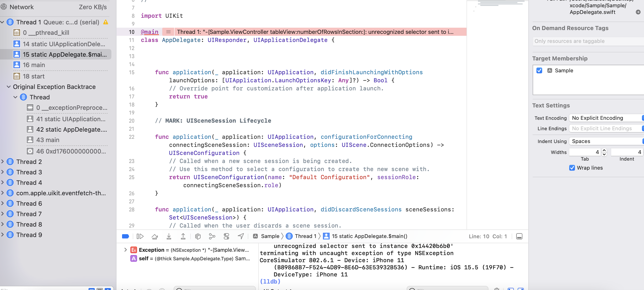Select Thread 7 row
This screenshot has height=290, width=644.
click(x=56, y=214)
